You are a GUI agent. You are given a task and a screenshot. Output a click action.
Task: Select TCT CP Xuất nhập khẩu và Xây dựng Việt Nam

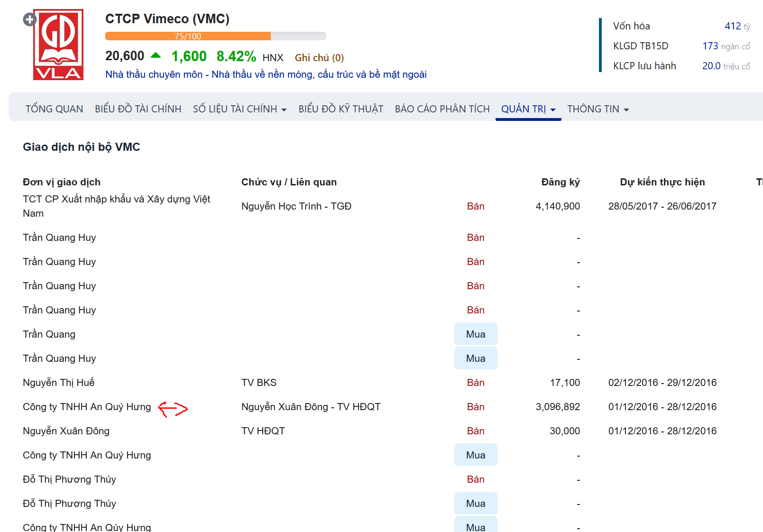tap(117, 206)
